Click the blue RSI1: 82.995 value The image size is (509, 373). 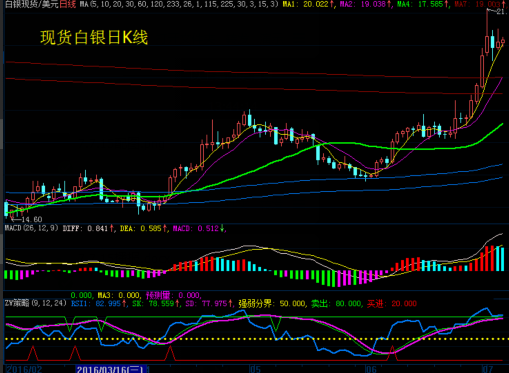[x=96, y=304]
